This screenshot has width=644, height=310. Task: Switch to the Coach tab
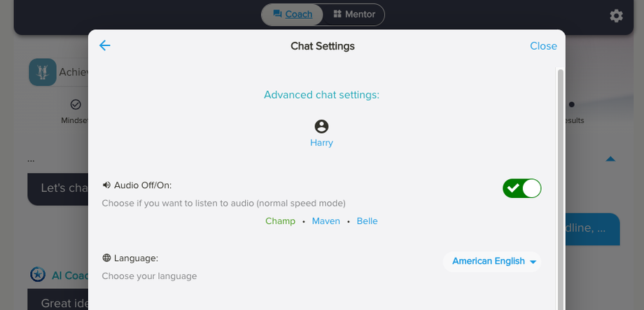pos(293,15)
